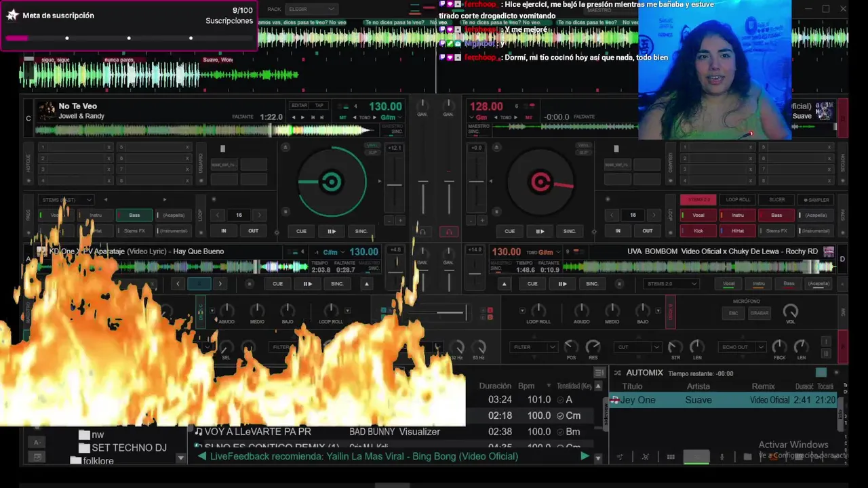
Task: Click the red headphone cue icon in the mixer
Action: (x=448, y=232)
